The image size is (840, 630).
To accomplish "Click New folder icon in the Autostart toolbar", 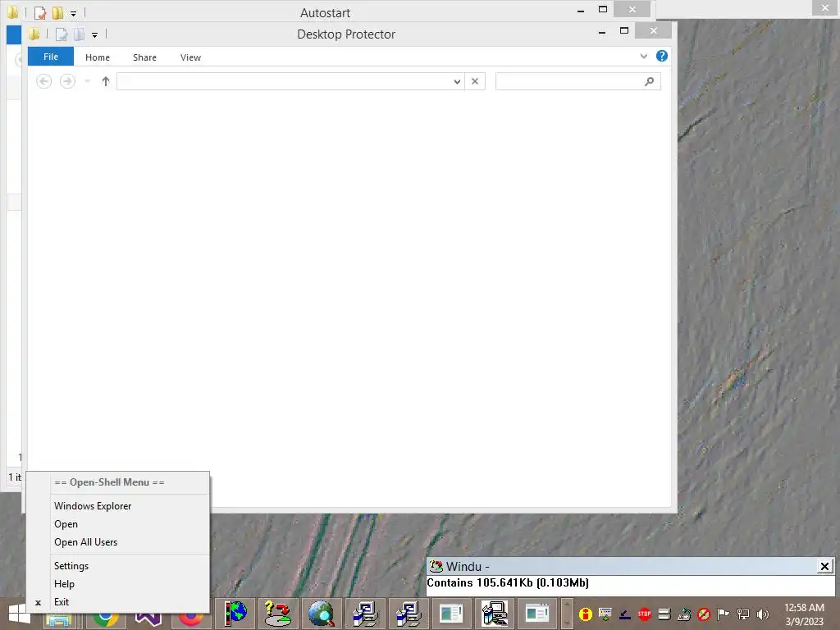I will (57, 13).
